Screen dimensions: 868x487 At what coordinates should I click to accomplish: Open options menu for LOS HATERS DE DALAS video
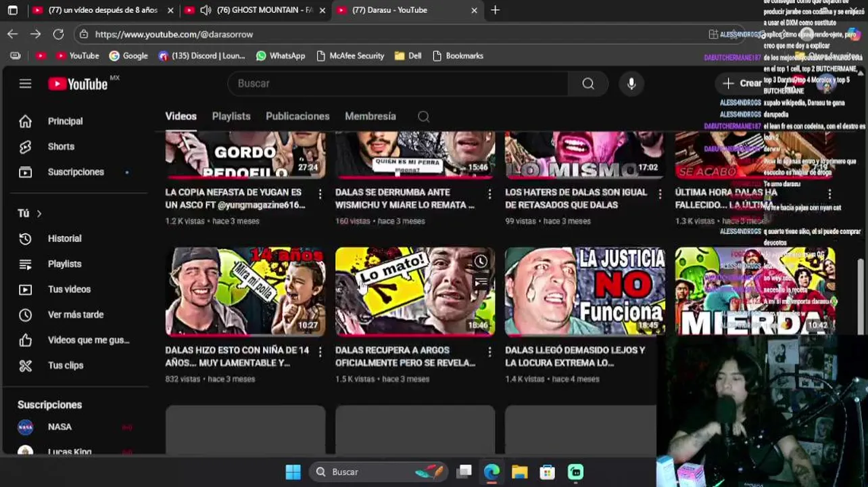point(660,194)
